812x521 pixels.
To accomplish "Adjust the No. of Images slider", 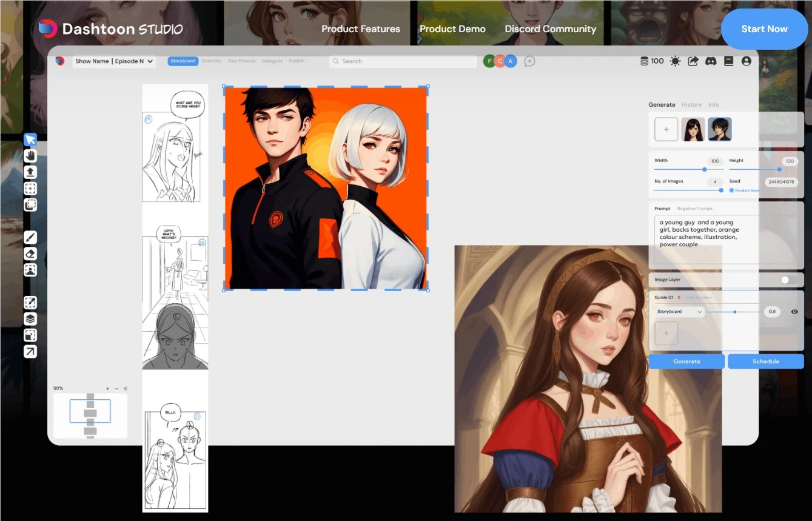I will point(688,190).
